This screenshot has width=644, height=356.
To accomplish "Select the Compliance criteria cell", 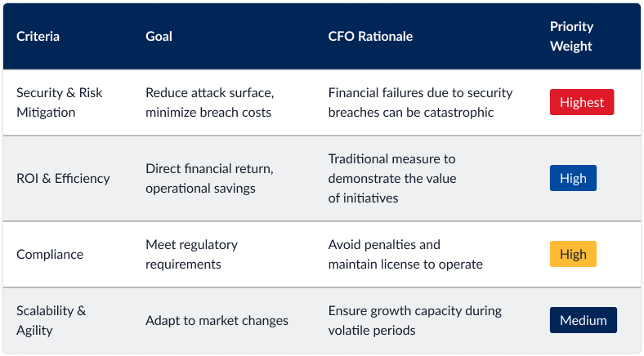I will tap(50, 254).
